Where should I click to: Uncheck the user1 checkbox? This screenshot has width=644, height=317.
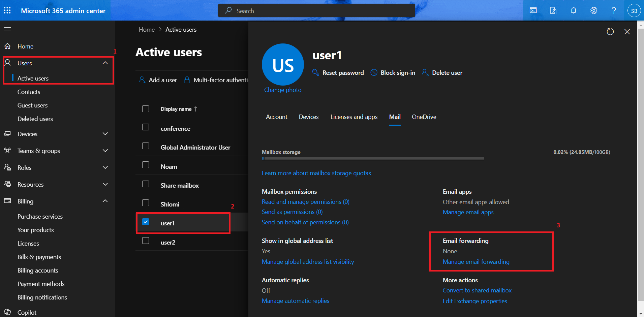click(x=146, y=222)
